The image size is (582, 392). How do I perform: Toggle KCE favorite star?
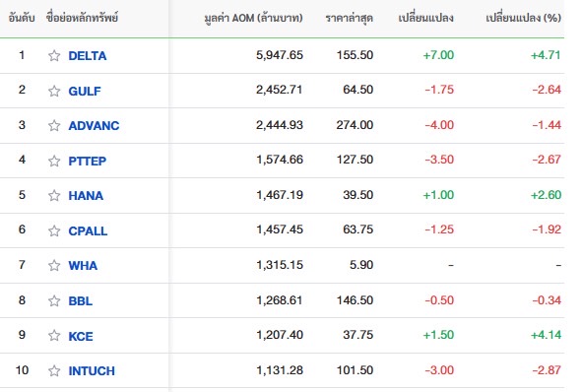[x=54, y=336]
